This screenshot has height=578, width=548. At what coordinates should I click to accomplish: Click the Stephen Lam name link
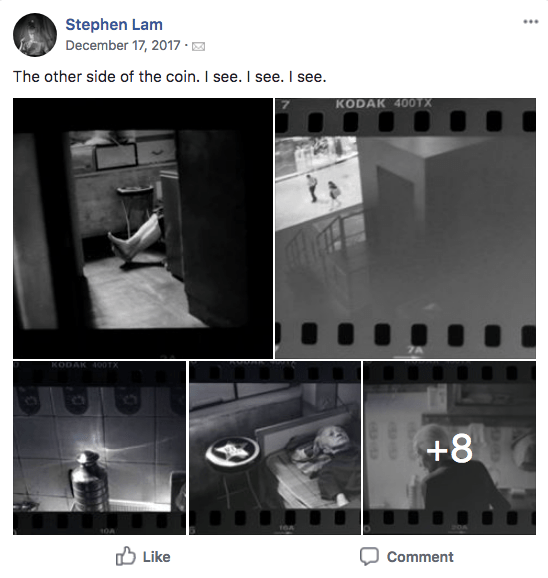pos(114,25)
